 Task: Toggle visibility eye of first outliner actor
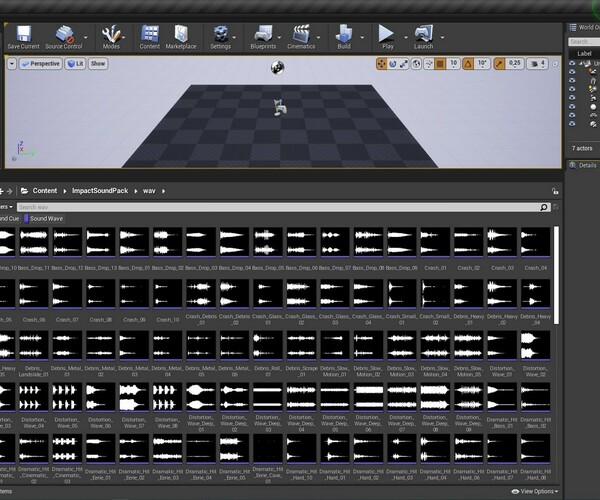pos(572,64)
